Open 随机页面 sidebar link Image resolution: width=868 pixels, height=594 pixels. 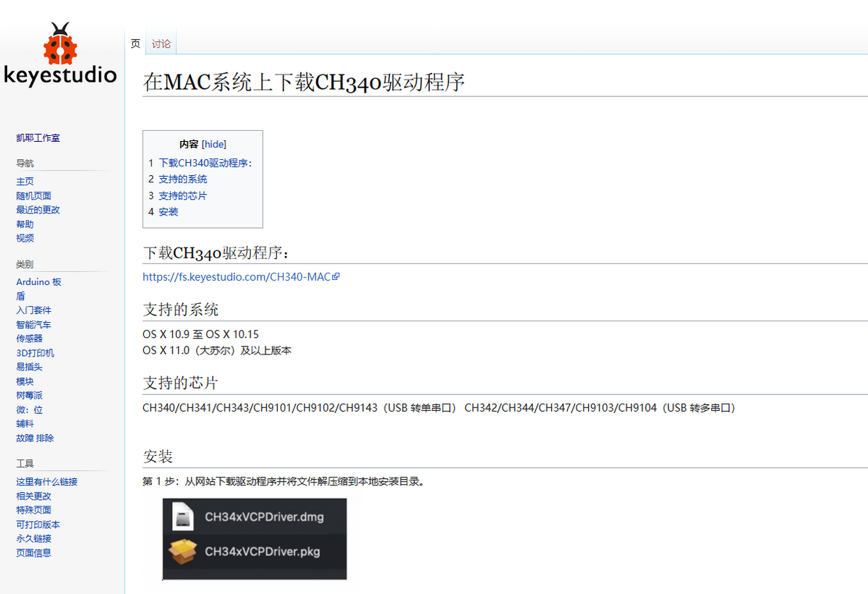(x=34, y=196)
